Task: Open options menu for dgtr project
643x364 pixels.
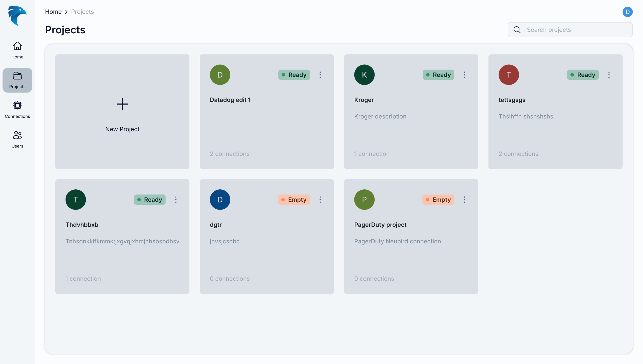Action: click(320, 200)
